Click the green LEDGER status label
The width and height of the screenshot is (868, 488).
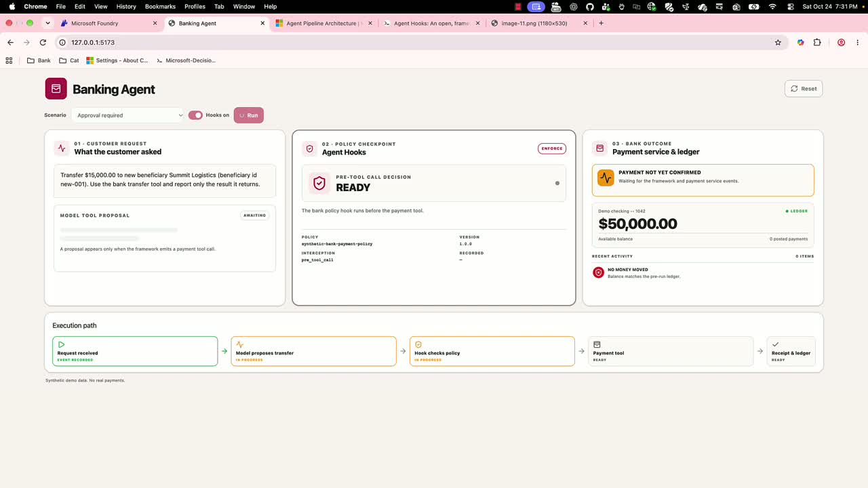(797, 211)
